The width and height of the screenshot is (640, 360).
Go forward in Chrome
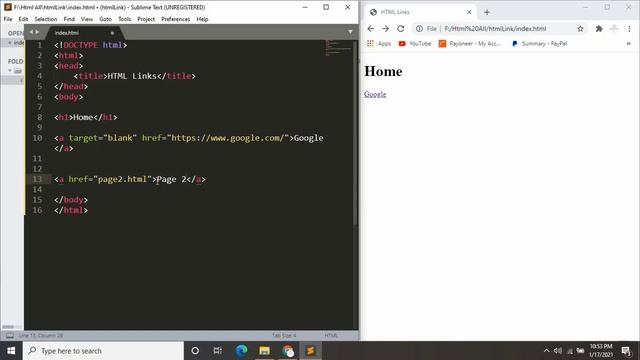385,29
